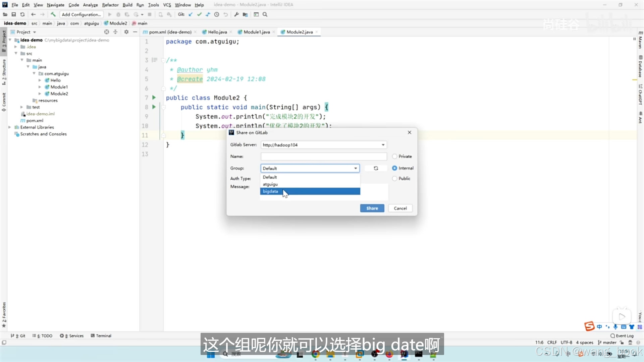Click the Git rollback icon

click(226, 14)
